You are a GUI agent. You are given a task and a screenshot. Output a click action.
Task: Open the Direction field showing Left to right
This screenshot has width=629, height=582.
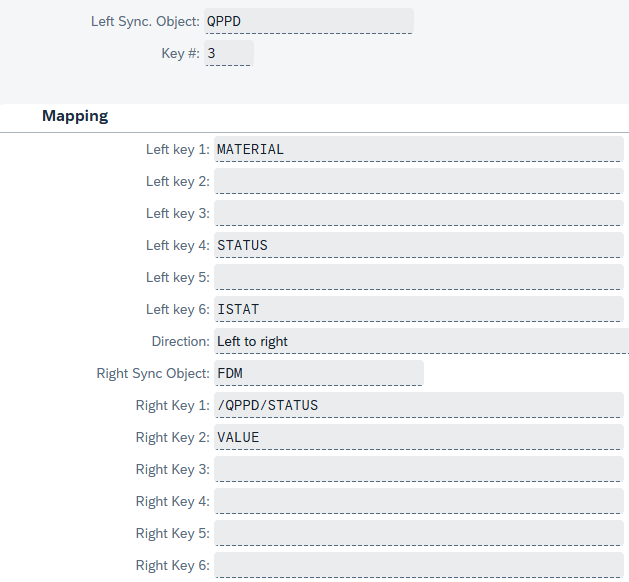(420, 341)
